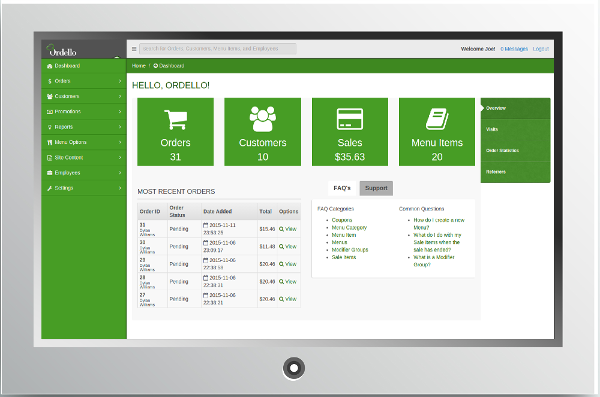Select the FAQ's tab
This screenshot has height=397, width=600.
point(342,188)
